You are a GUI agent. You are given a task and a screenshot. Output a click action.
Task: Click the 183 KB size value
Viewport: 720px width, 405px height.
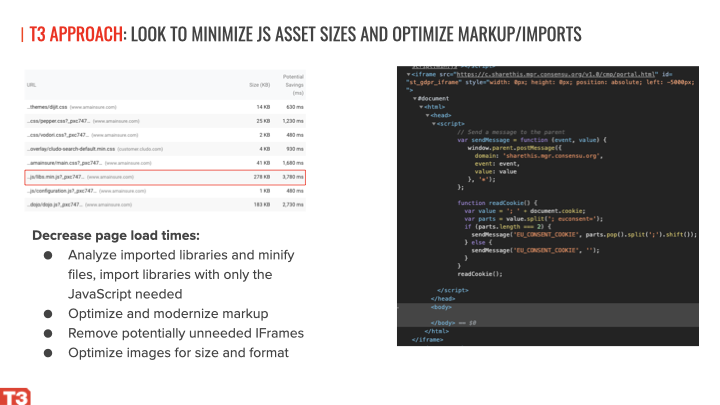pyautogui.click(x=262, y=204)
